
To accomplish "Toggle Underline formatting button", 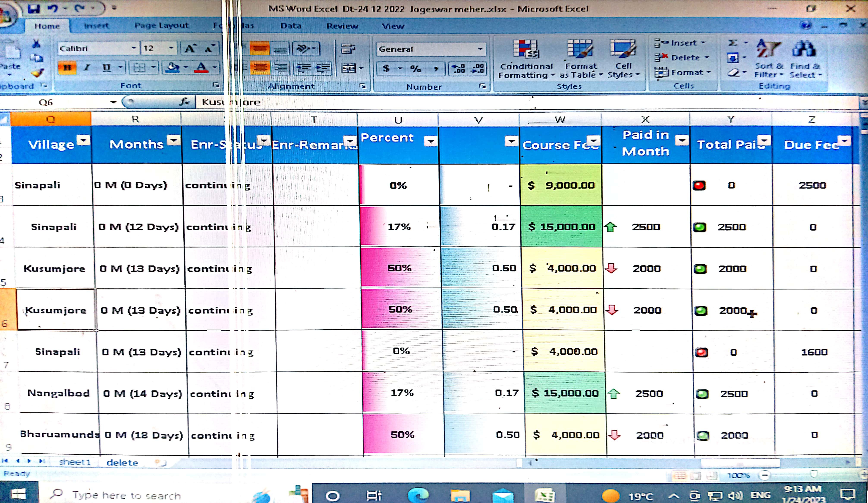I will pos(107,68).
